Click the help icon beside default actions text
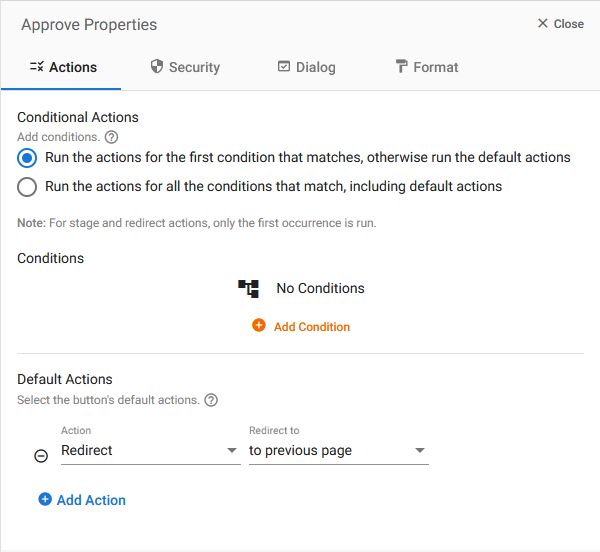 (x=211, y=400)
